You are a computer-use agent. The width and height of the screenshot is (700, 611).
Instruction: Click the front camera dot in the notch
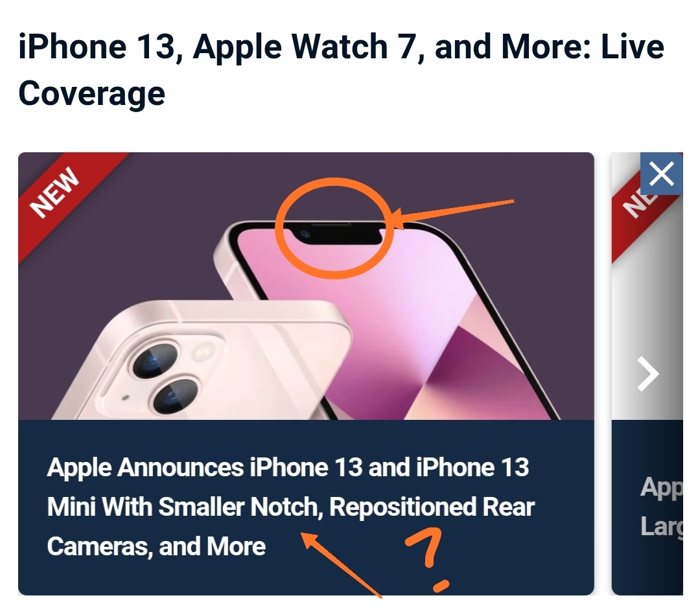(x=305, y=234)
